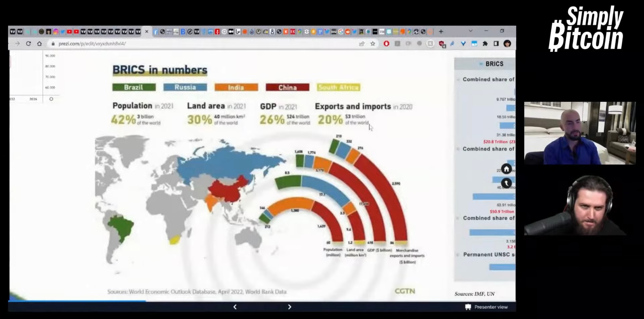
Task: Open the Extensions puzzle-piece menu
Action: [x=485, y=44]
